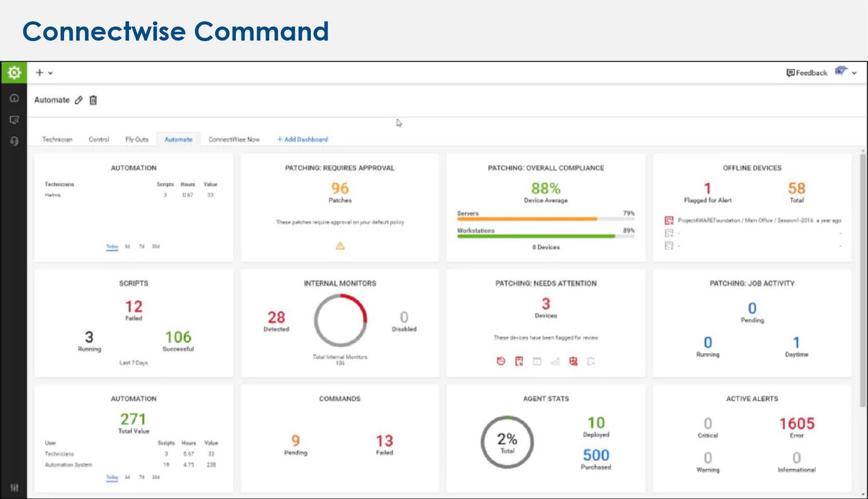The height and width of the screenshot is (499, 868).
Task: Click the 0 Warning alerts count
Action: coord(707,458)
